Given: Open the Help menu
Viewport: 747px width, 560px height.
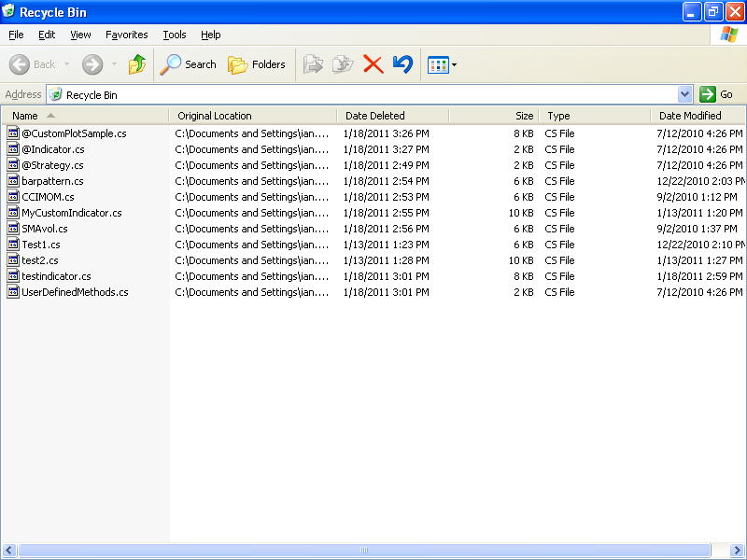Looking at the screenshot, I should (211, 35).
